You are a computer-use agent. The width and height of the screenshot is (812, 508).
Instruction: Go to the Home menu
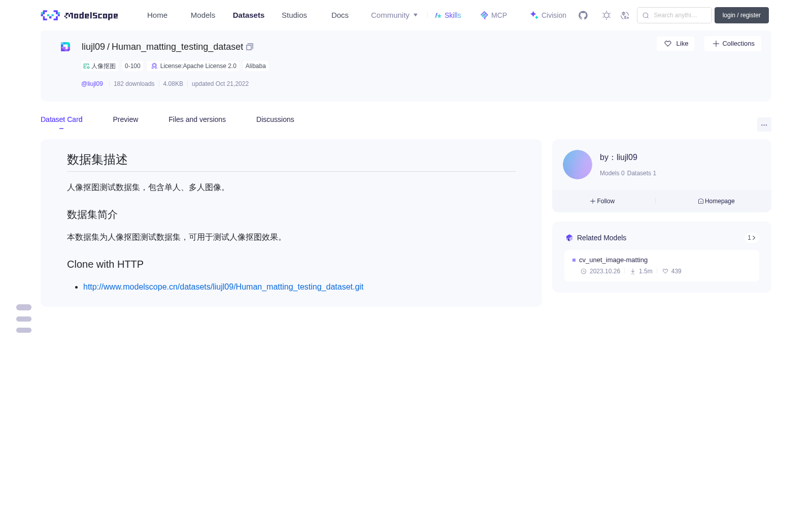click(157, 15)
